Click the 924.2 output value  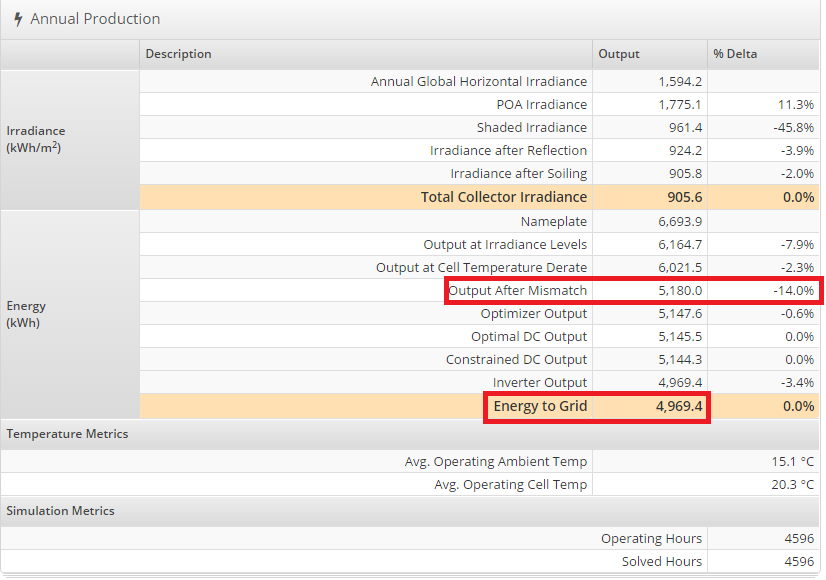coord(685,151)
